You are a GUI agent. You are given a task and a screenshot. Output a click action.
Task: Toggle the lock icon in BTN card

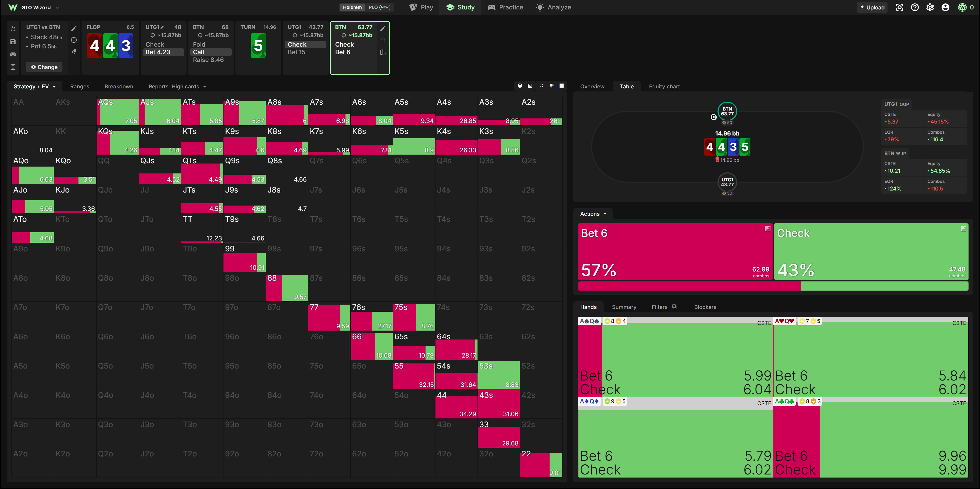[383, 40]
